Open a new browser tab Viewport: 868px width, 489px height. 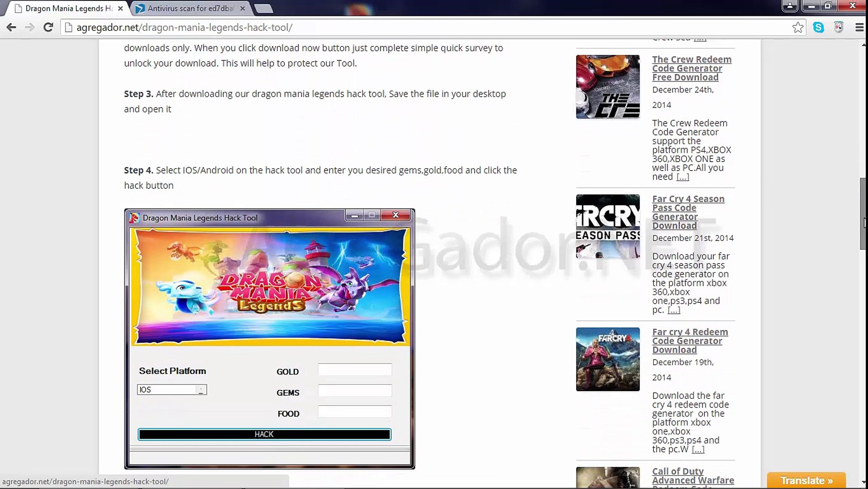click(x=263, y=9)
